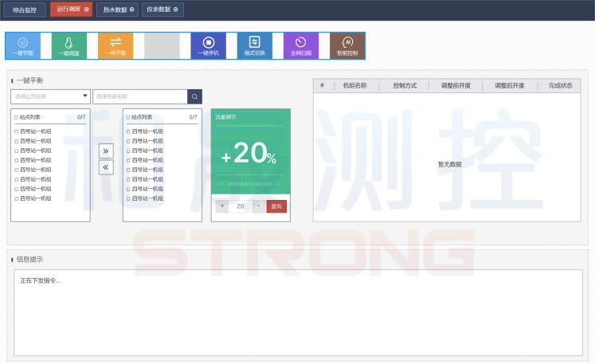The height and width of the screenshot is (364, 595).
Task: Check the left 站点列表 select-all checkbox
Action: pyautogui.click(x=16, y=117)
